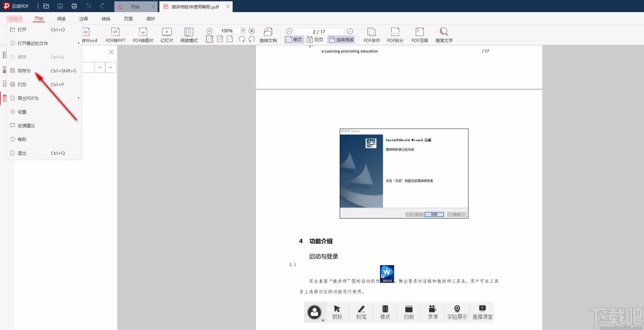Viewport: 644px width, 330px height.
Task: Toggle 连续阅读 continuous reading
Action: (341, 39)
